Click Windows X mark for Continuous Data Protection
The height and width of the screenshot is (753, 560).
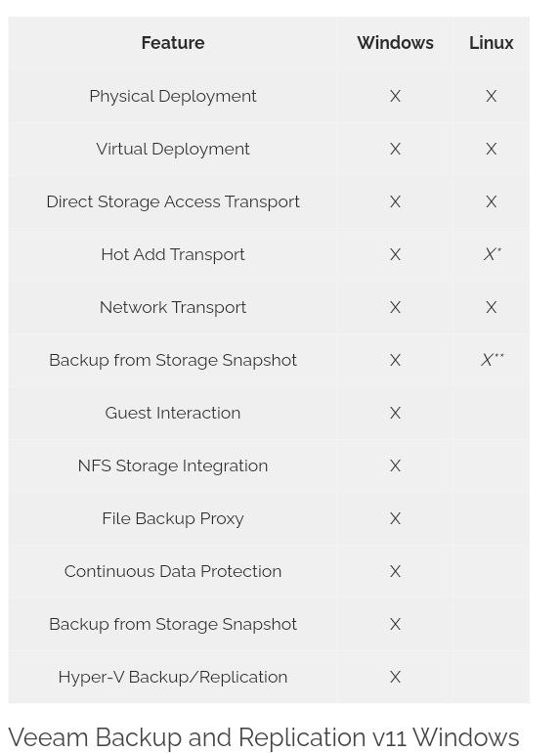click(395, 571)
